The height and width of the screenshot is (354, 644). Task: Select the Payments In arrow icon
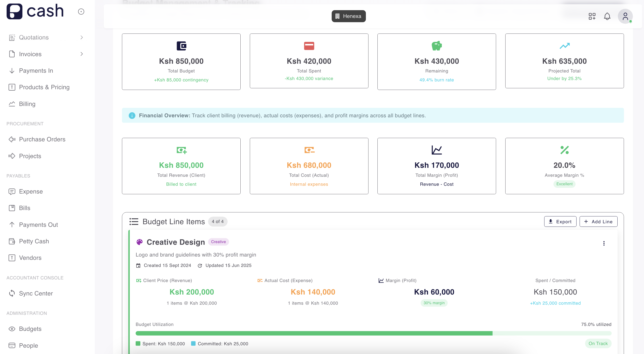pos(12,71)
